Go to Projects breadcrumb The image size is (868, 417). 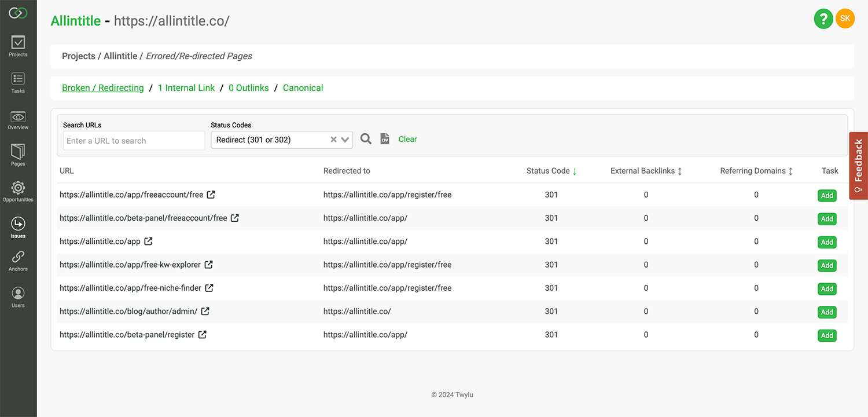click(79, 56)
